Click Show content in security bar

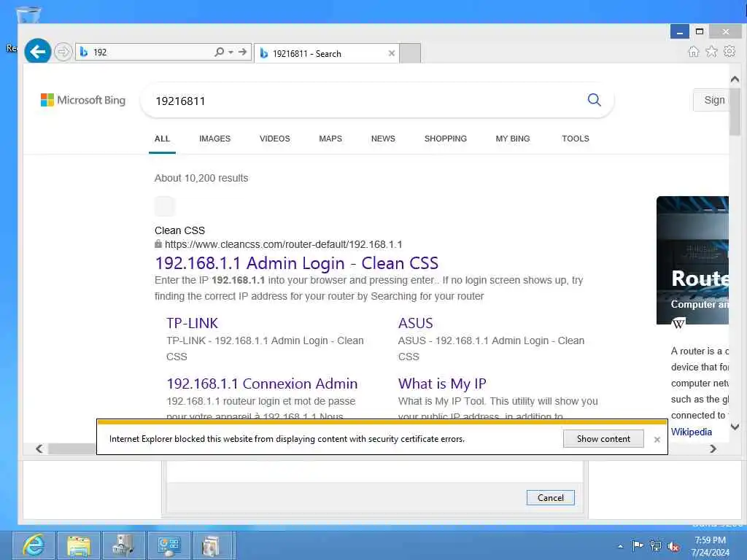603,438
